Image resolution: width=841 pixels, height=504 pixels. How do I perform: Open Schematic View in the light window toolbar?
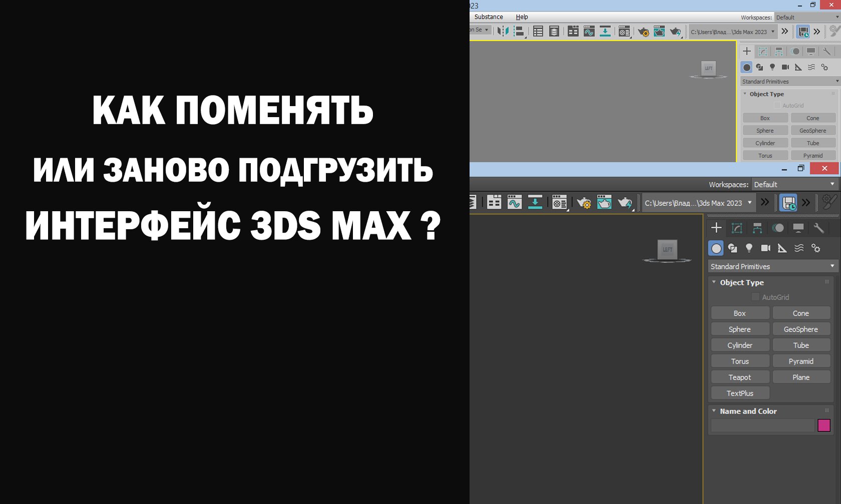coord(605,32)
